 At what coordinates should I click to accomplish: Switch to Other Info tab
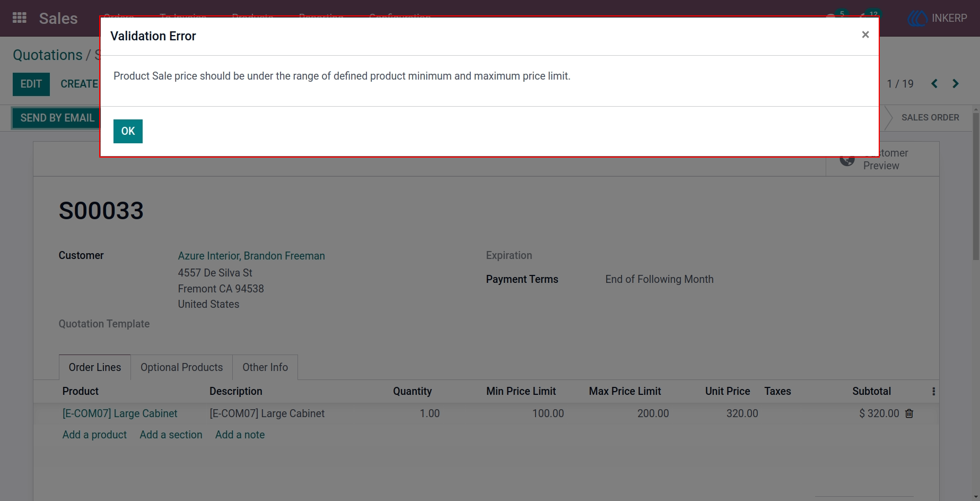point(265,367)
